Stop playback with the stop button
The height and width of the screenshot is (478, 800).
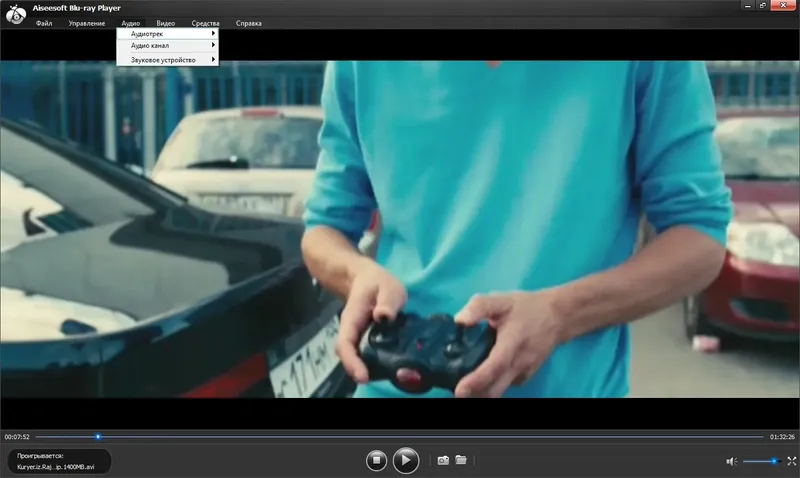tap(377, 460)
